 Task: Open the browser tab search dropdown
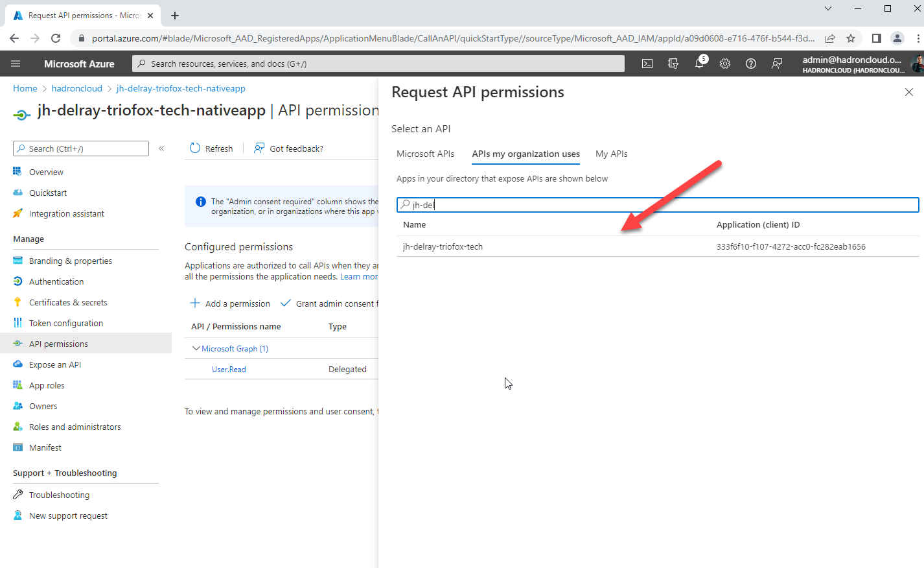click(x=828, y=8)
